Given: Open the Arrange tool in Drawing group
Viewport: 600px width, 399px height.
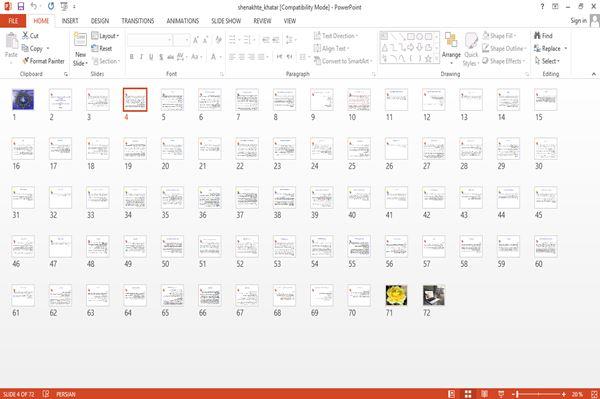Looking at the screenshot, I should pos(451,48).
